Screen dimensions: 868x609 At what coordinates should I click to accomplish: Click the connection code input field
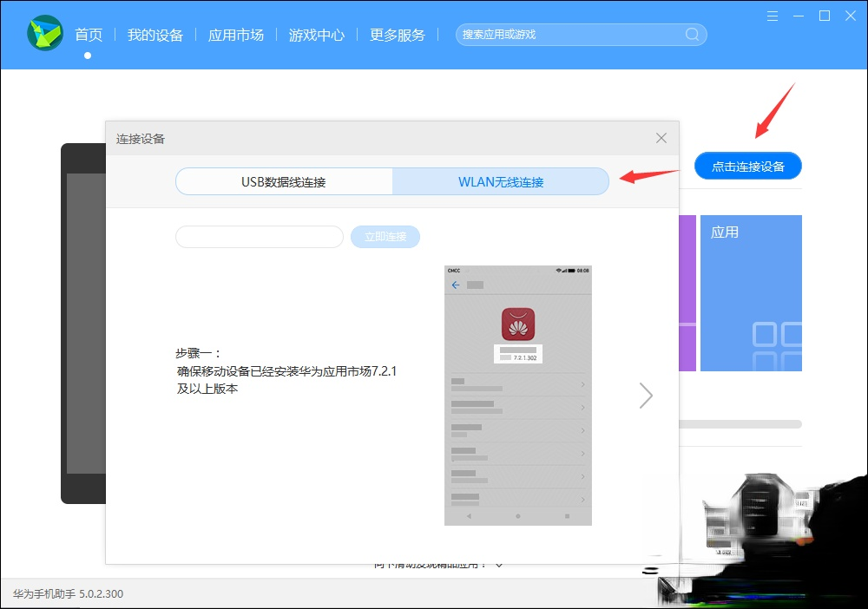(259, 236)
